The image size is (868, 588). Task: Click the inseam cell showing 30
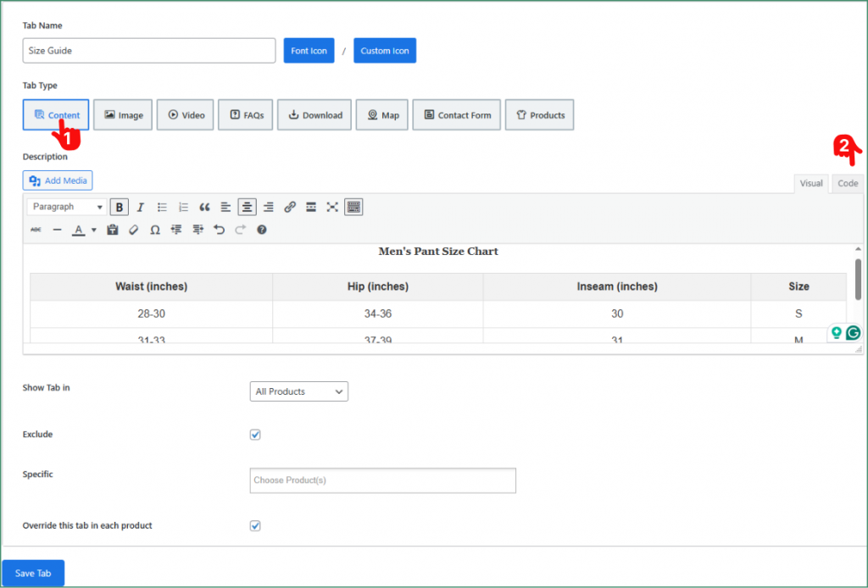coord(617,314)
